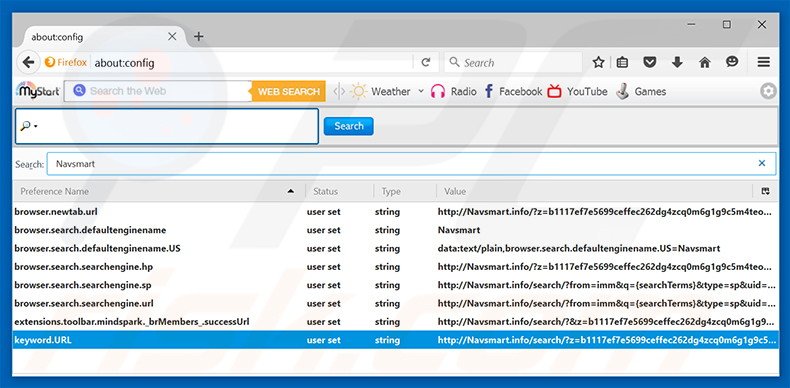
Task: Select browser.search.searchengine.url preference
Action: [395, 303]
